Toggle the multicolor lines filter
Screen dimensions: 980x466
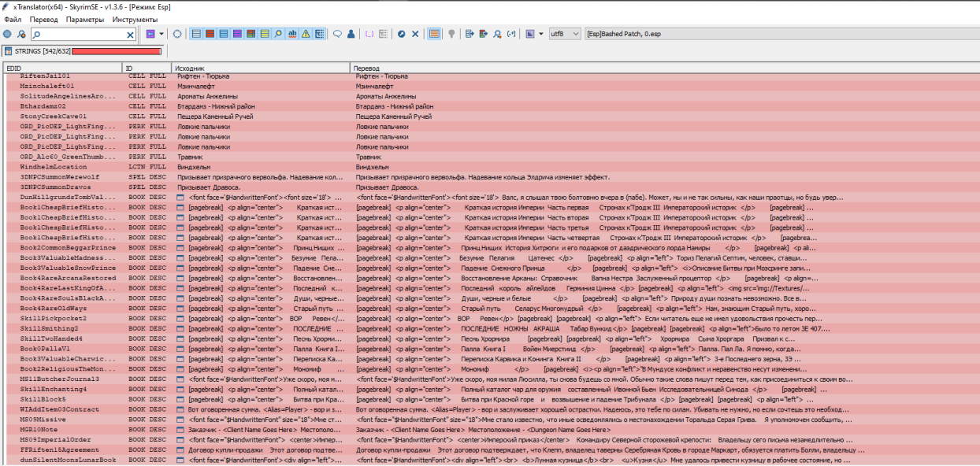[251, 34]
